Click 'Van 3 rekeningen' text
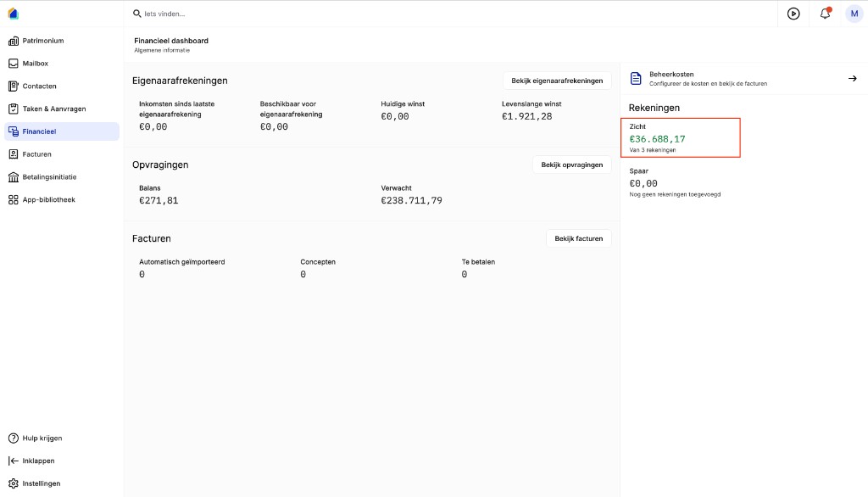This screenshot has height=497, width=868. tap(652, 150)
